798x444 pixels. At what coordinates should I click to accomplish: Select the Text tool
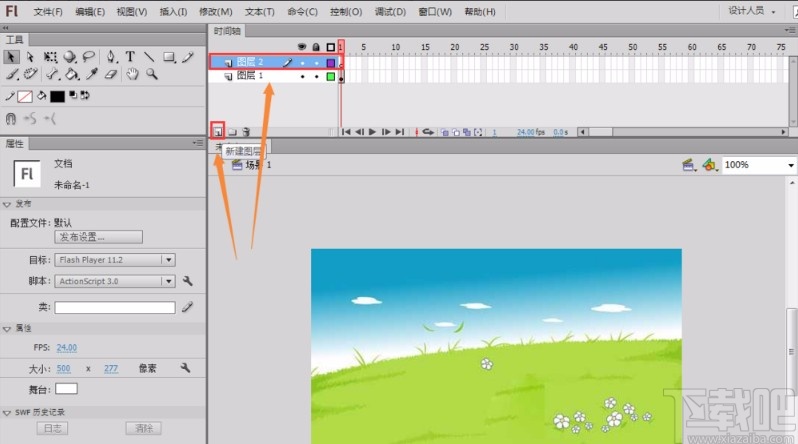pos(130,57)
